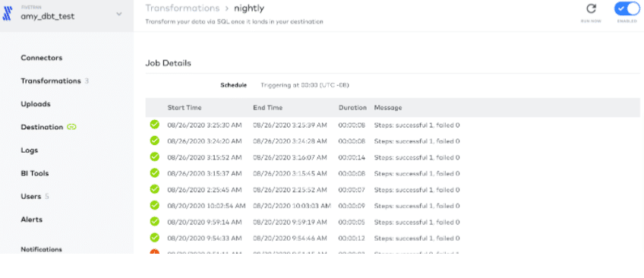This screenshot has height=278, width=644.
Task: Click the Destination link status icon
Action: click(71, 128)
